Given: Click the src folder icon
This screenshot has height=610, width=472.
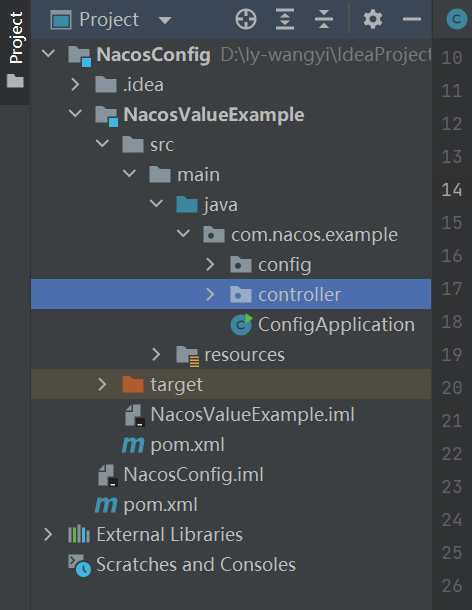Looking at the screenshot, I should pos(133,144).
